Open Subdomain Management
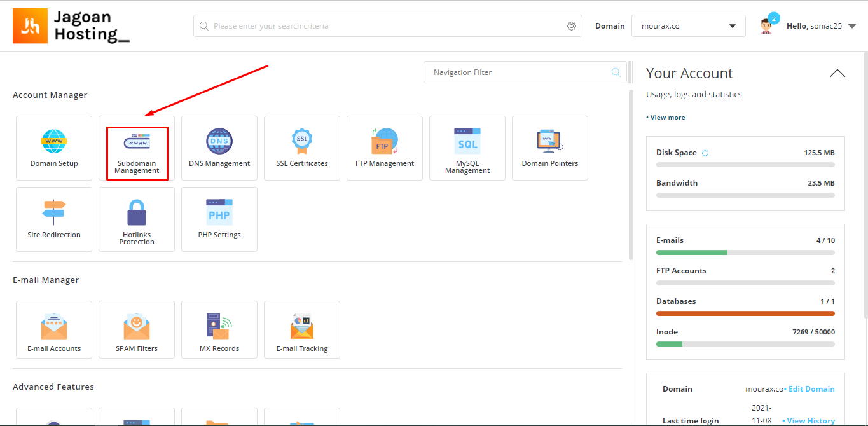The width and height of the screenshot is (868, 426). click(x=137, y=148)
